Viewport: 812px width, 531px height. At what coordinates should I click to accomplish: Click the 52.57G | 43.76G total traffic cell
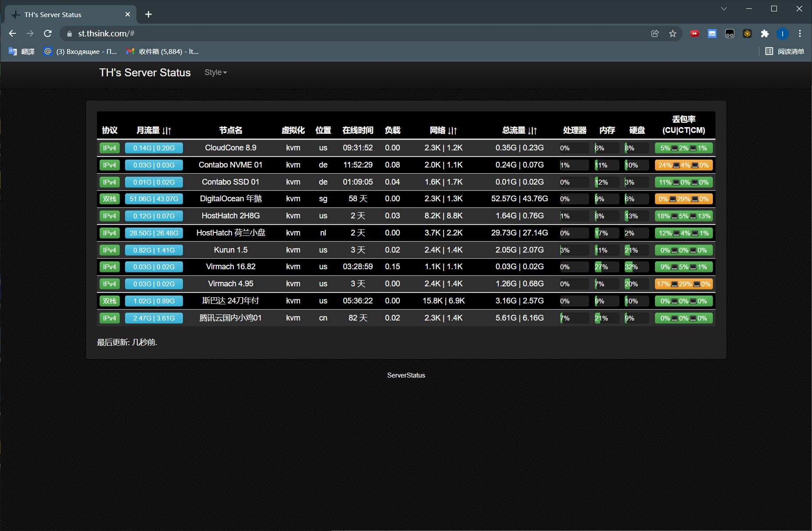pos(519,199)
